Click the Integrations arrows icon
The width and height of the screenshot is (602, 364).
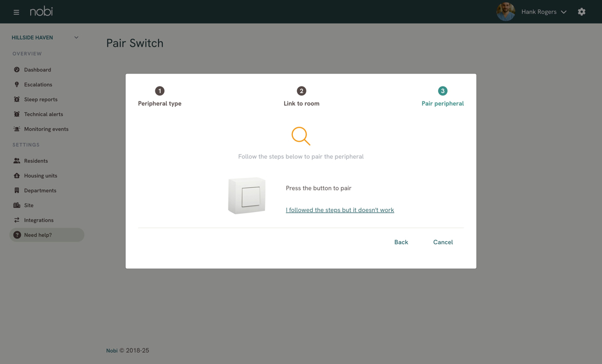pos(17,220)
